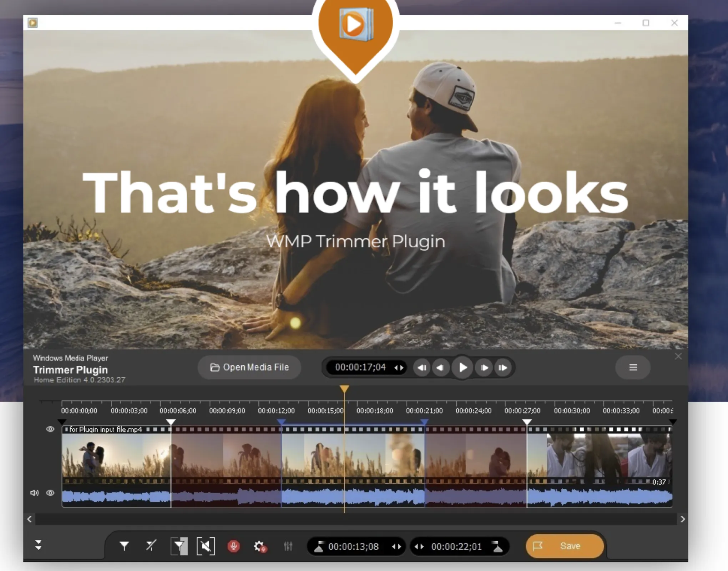Mute the audio track speaker toggle
This screenshot has width=728, height=571.
[34, 493]
